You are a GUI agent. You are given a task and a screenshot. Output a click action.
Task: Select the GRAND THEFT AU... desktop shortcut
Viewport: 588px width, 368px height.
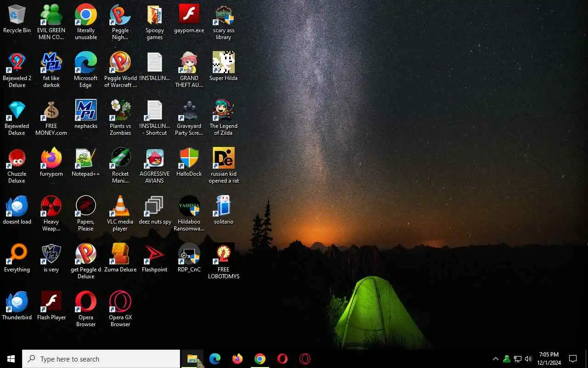189,70
